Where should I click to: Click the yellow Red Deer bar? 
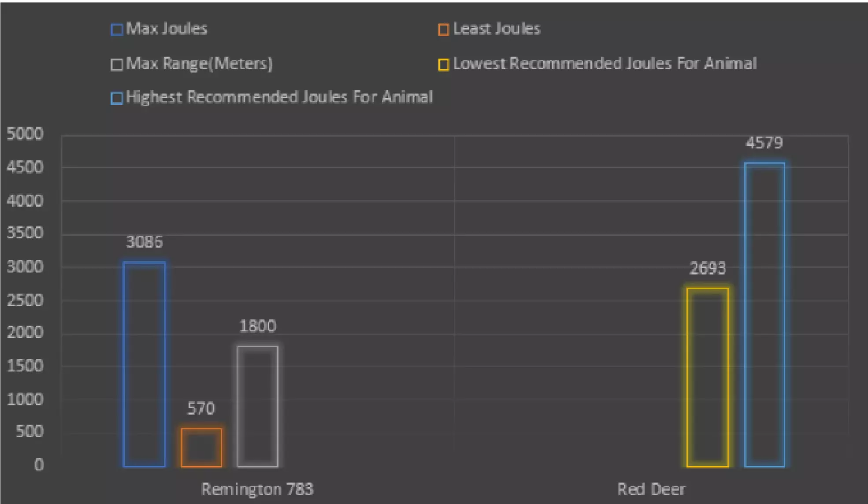[707, 378]
